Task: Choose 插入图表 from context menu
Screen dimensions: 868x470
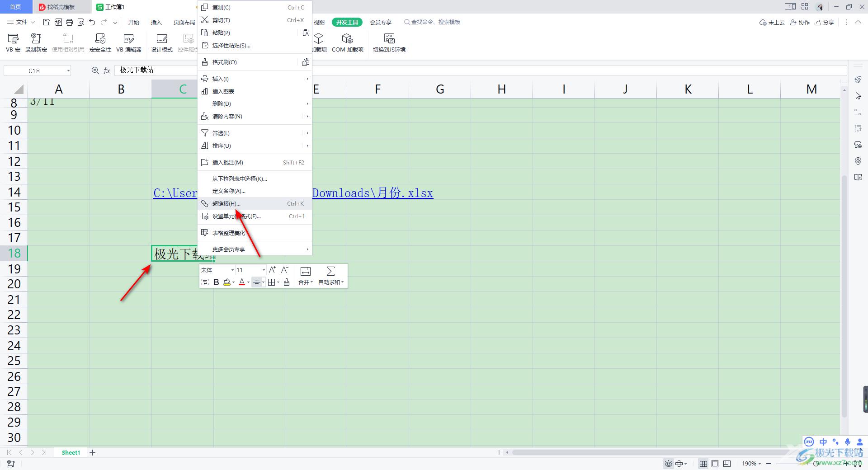Action: coord(255,91)
